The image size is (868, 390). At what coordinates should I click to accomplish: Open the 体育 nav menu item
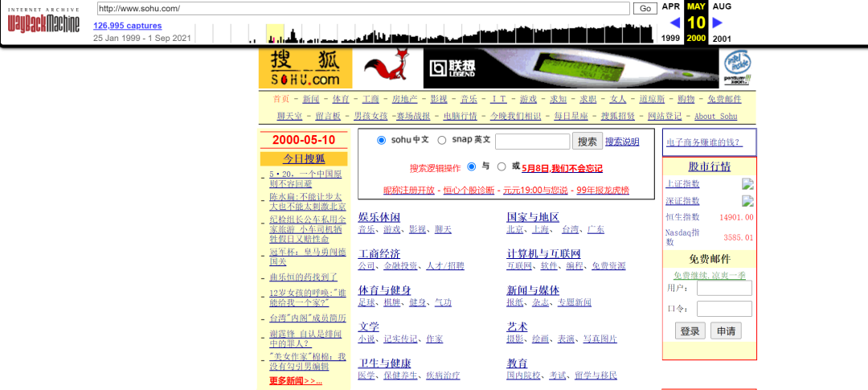[x=341, y=99]
